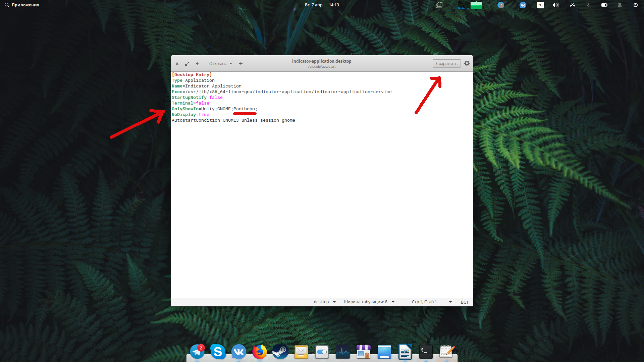Click the VK tray icon in top panel
Image resolution: width=644 pixels, height=362 pixels.
point(523,5)
